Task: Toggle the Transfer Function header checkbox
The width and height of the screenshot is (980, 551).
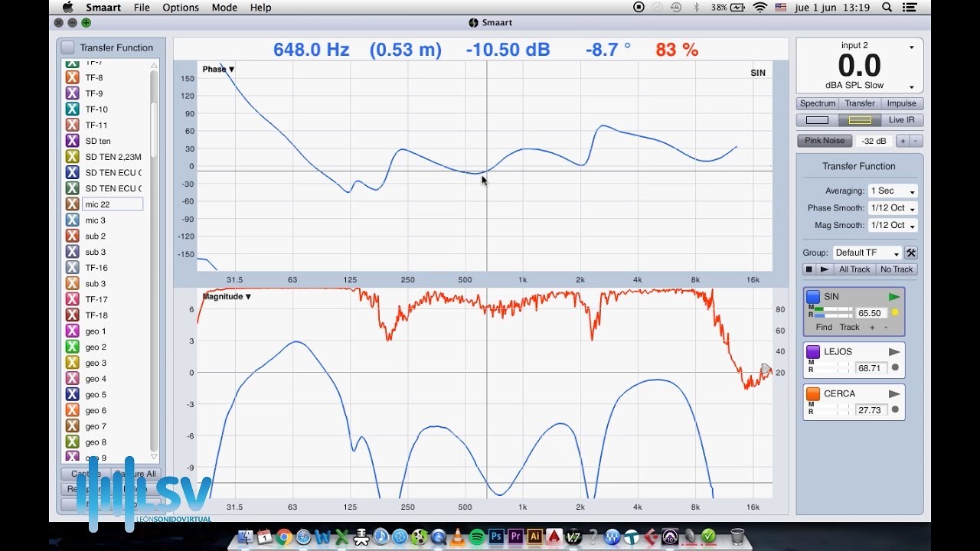Action: coord(68,47)
